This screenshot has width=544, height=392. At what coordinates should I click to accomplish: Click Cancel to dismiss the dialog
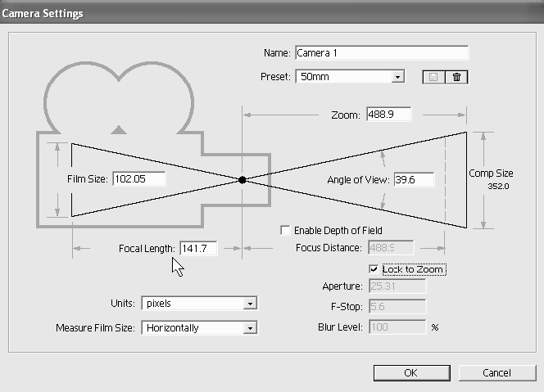[x=496, y=372]
